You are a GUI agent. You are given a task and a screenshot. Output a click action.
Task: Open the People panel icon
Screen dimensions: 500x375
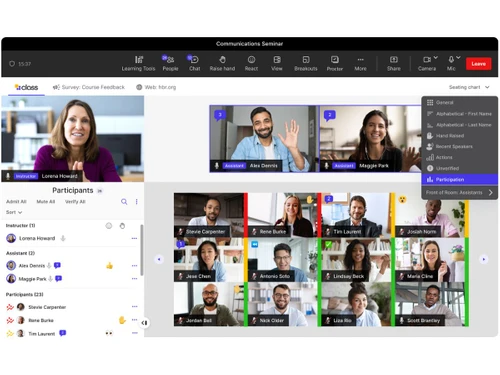coord(170,63)
